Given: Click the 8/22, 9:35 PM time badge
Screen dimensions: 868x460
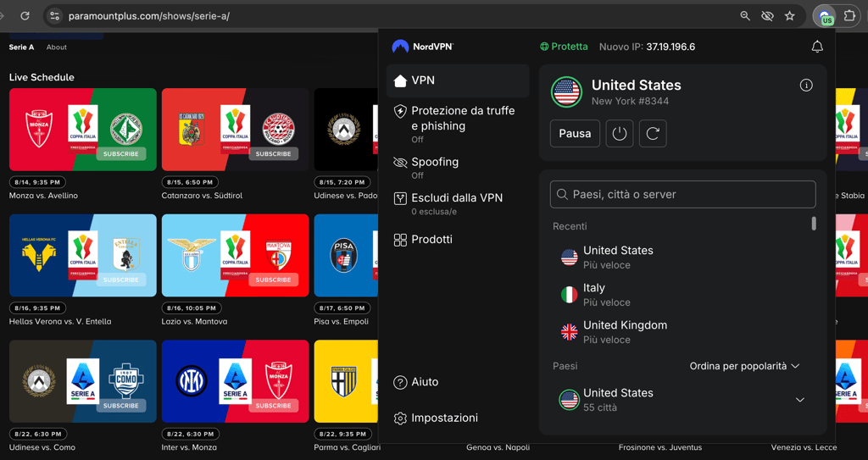Looking at the screenshot, I should click(342, 434).
